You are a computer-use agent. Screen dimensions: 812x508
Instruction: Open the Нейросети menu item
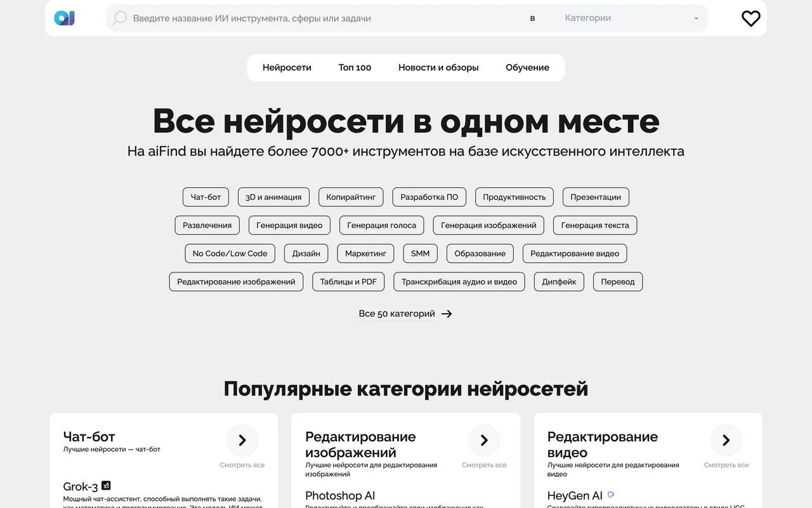tap(287, 67)
